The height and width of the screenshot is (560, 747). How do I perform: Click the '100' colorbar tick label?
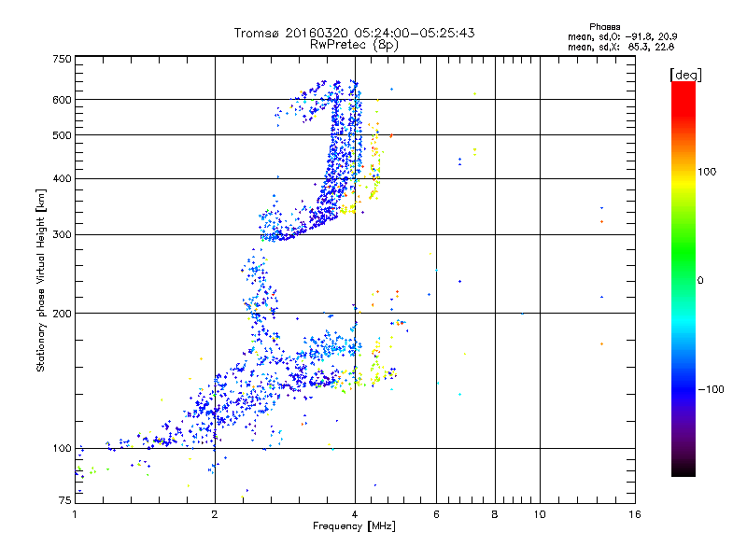coord(707,172)
